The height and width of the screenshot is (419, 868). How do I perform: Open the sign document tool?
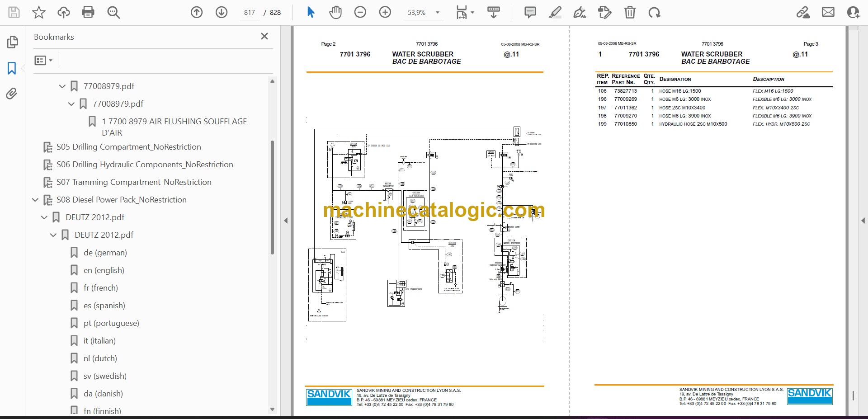pos(580,12)
